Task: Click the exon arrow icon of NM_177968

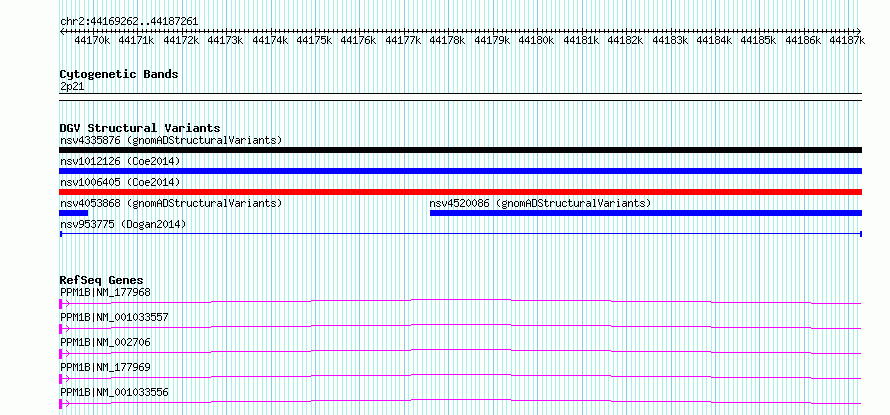Action: click(64, 304)
